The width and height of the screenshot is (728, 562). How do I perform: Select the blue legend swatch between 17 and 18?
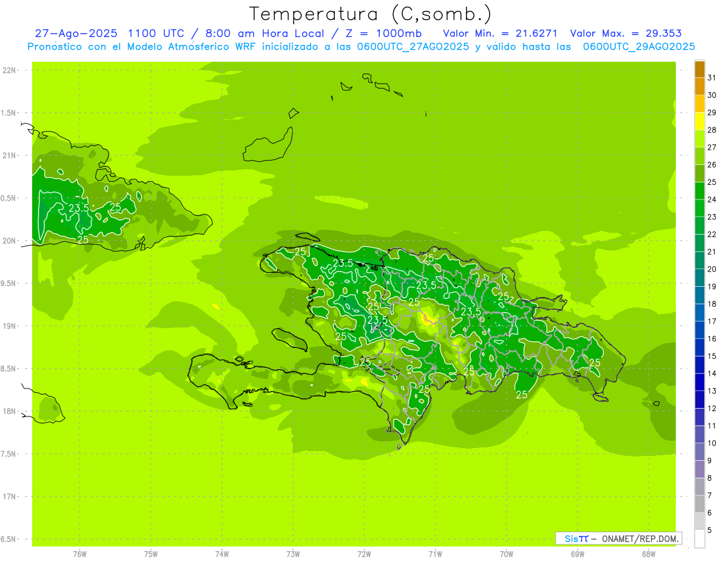(x=699, y=312)
